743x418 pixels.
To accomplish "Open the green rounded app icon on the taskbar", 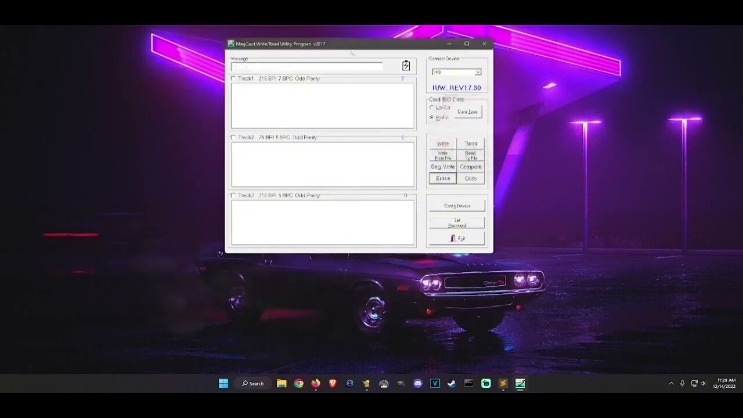I will pyautogui.click(x=486, y=383).
